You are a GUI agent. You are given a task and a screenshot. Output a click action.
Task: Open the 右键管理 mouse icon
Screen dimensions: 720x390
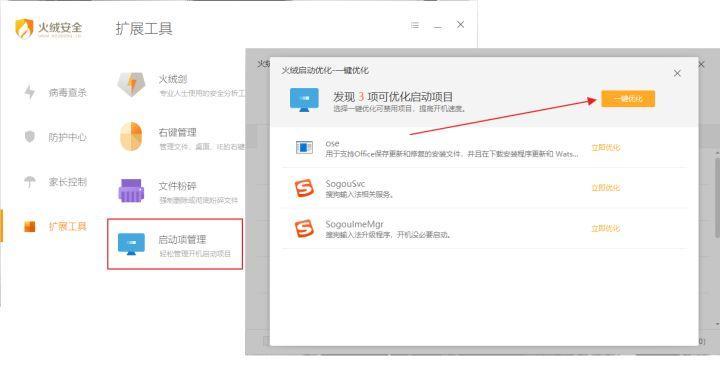point(131,136)
